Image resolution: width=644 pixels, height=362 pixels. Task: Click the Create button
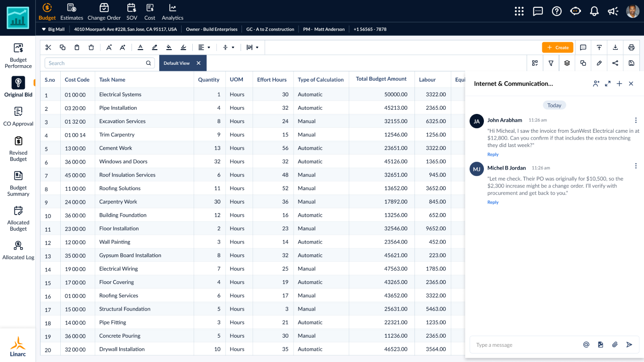pos(558,47)
